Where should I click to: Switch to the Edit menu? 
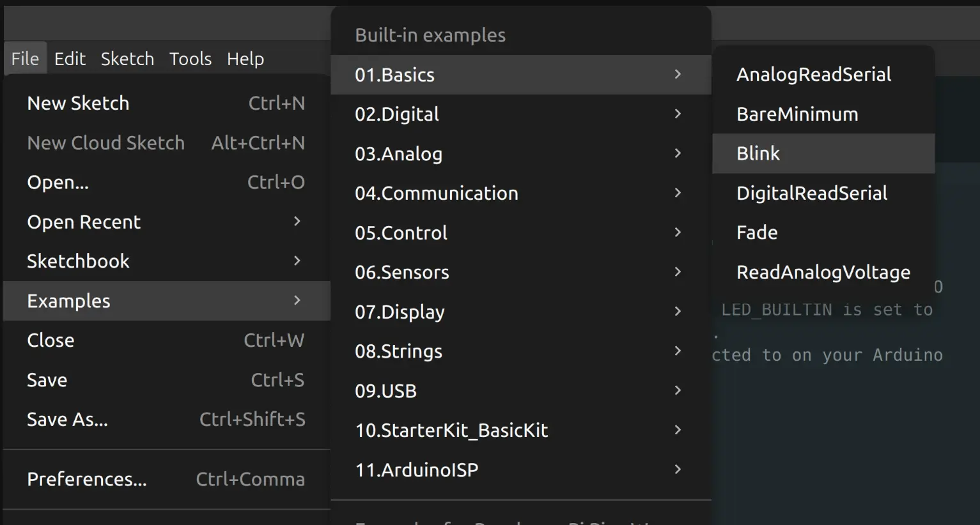[x=70, y=58]
